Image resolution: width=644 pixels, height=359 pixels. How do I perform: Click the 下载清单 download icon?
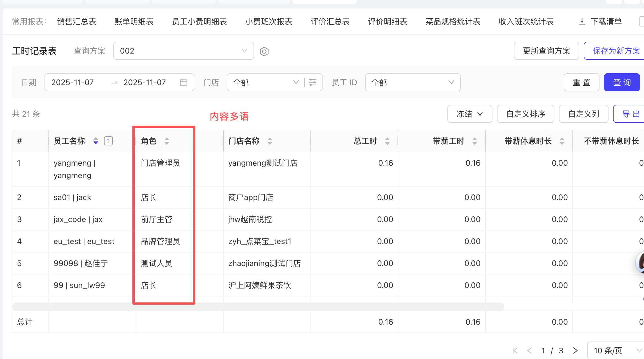582,21
